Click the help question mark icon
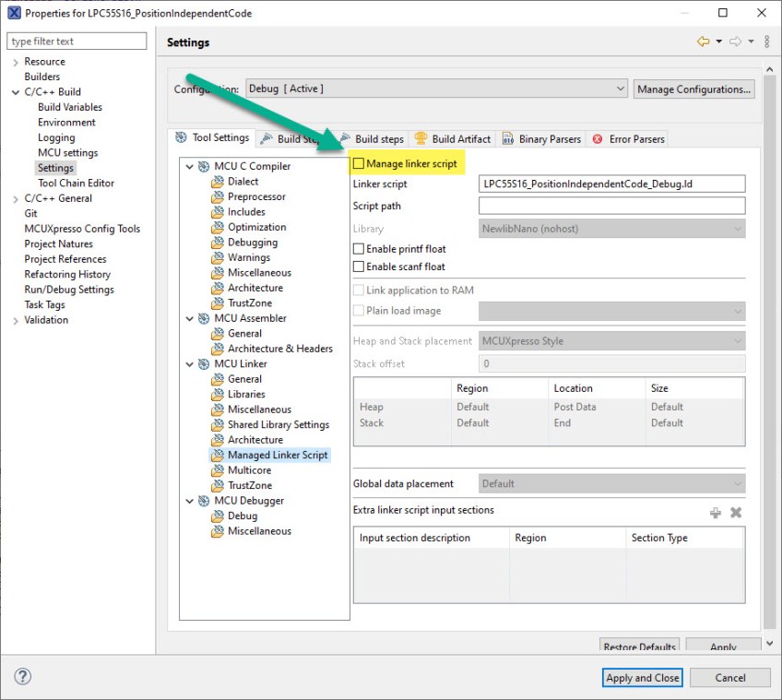This screenshot has width=782, height=700. click(23, 677)
